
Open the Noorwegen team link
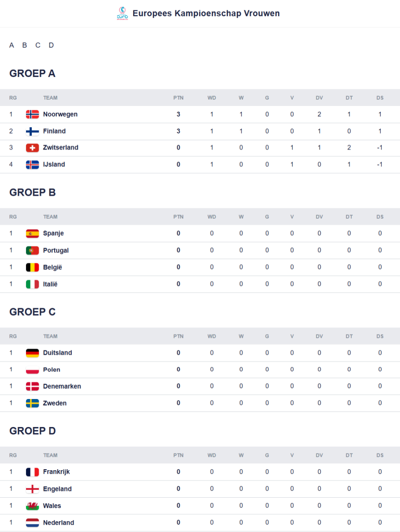coord(60,114)
